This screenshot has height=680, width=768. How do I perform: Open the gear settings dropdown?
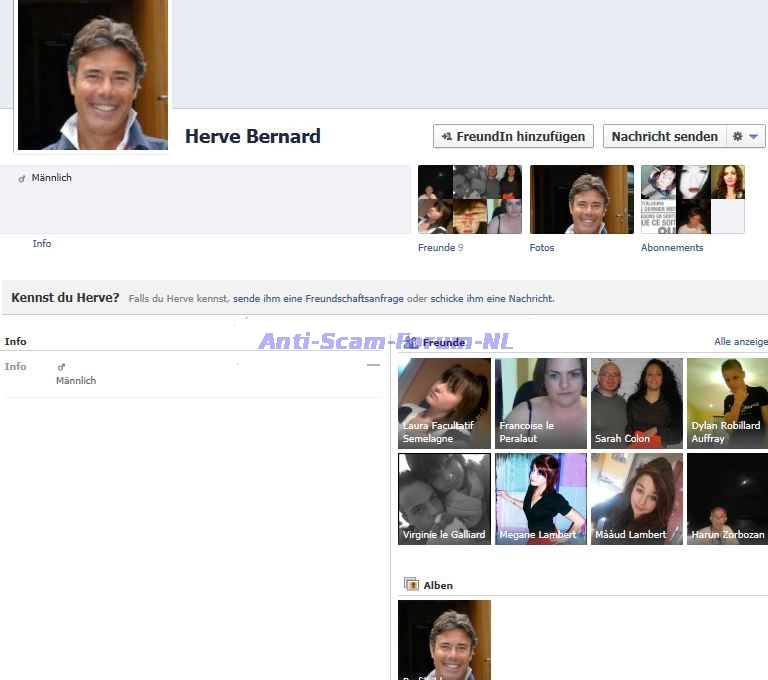[745, 136]
